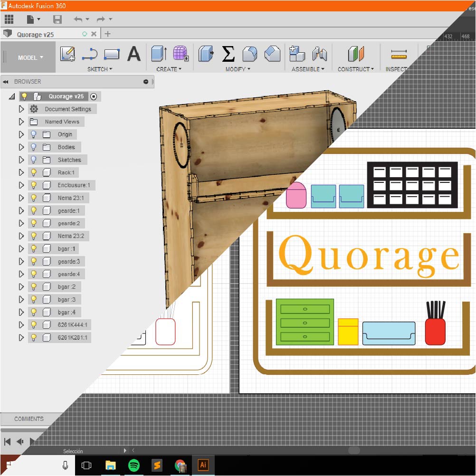Select the Rectangle sketch tool
The image size is (476, 476).
112,54
